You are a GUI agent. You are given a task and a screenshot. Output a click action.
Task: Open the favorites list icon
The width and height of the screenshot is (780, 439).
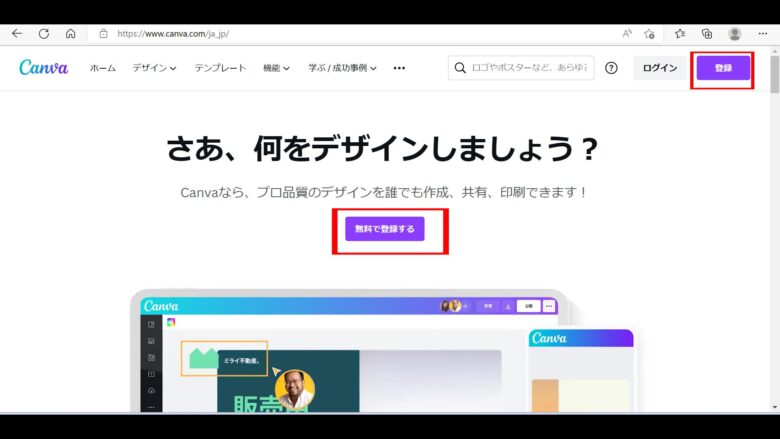680,34
